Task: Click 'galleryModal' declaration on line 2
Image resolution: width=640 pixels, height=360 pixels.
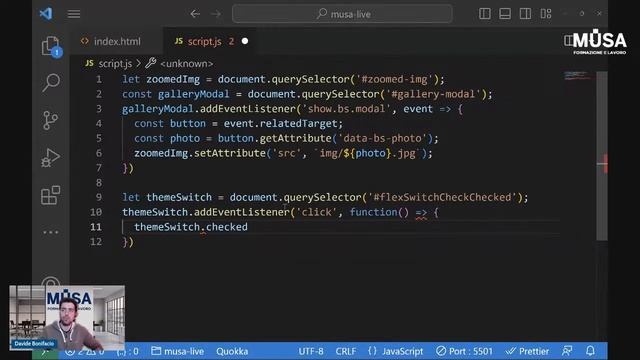Action: click(x=193, y=94)
